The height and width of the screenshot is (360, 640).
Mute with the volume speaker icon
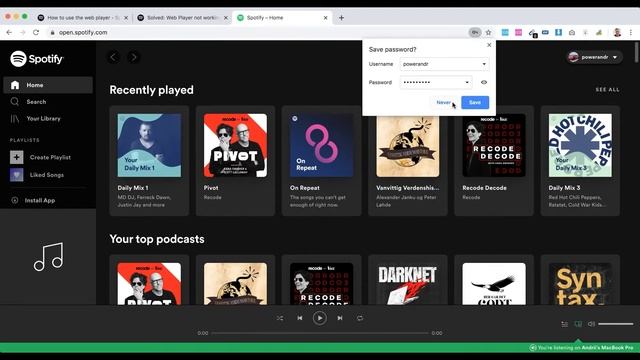[x=591, y=324]
